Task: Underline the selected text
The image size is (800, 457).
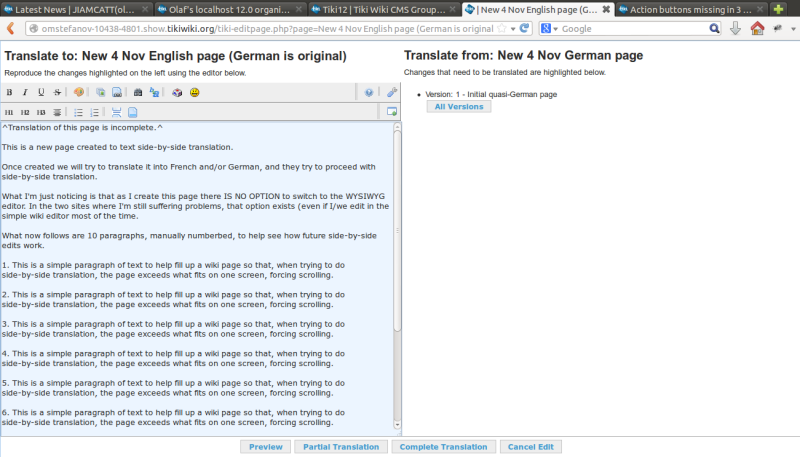Action: point(41,92)
